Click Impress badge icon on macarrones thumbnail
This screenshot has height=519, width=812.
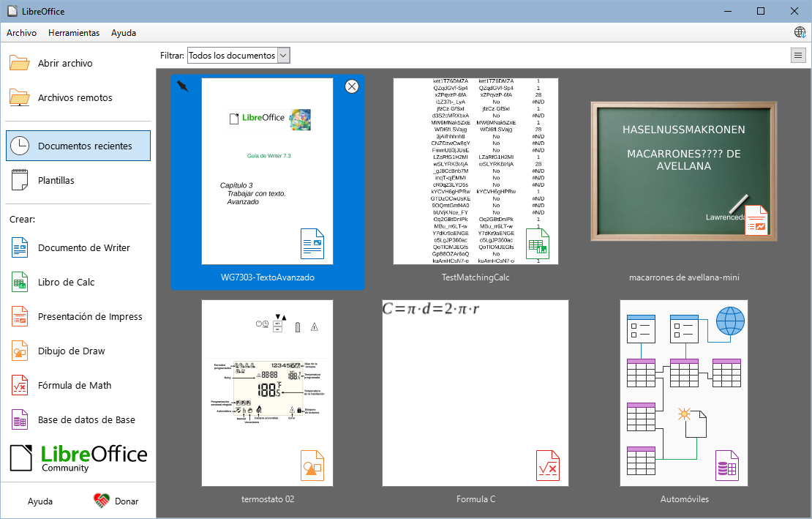756,220
